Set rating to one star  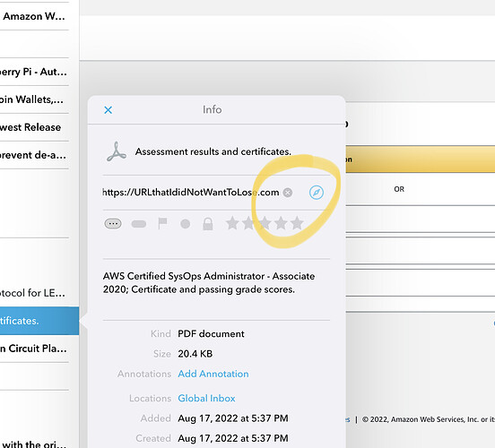pyautogui.click(x=232, y=223)
